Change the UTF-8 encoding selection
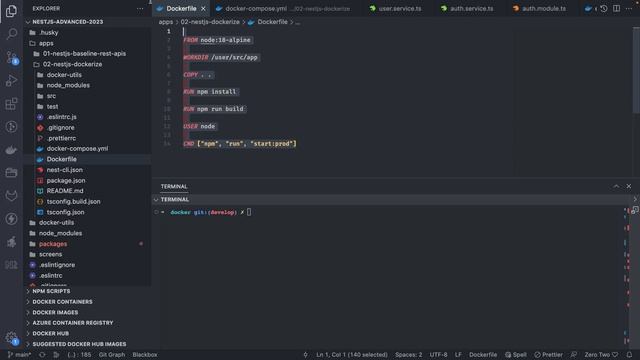The image size is (640, 360). [x=438, y=355]
